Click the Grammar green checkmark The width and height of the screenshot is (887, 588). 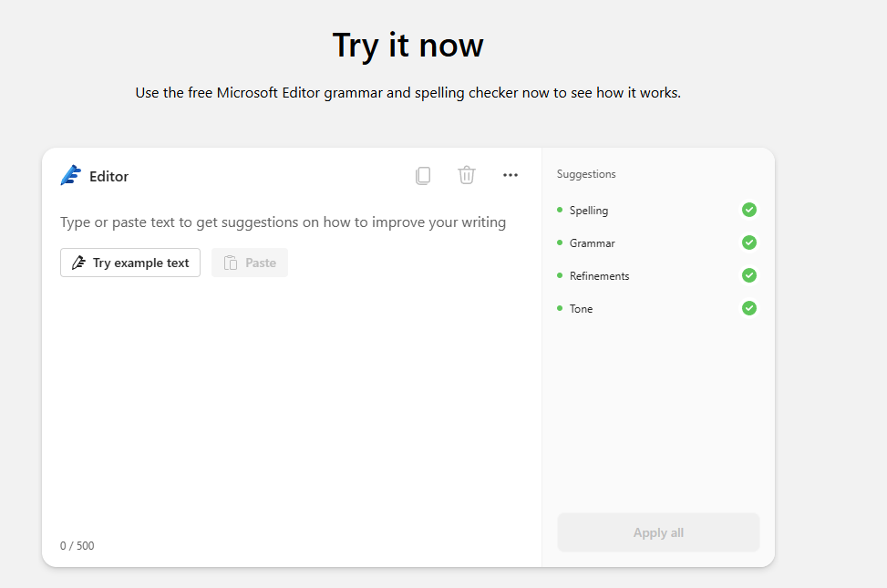pyautogui.click(x=749, y=242)
